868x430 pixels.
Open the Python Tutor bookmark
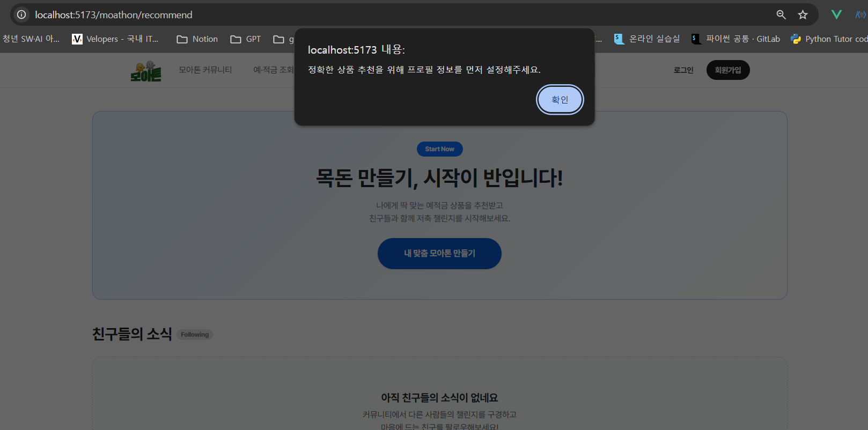pyautogui.click(x=829, y=39)
